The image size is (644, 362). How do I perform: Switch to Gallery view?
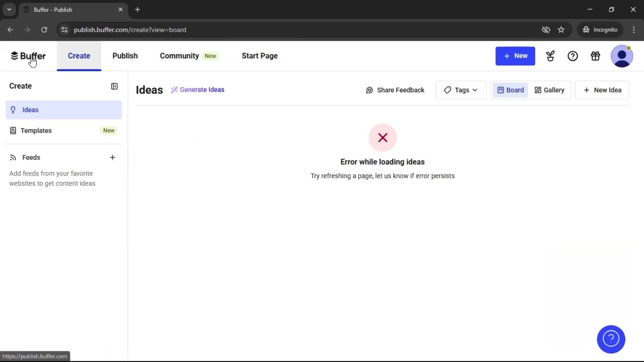pyautogui.click(x=549, y=90)
